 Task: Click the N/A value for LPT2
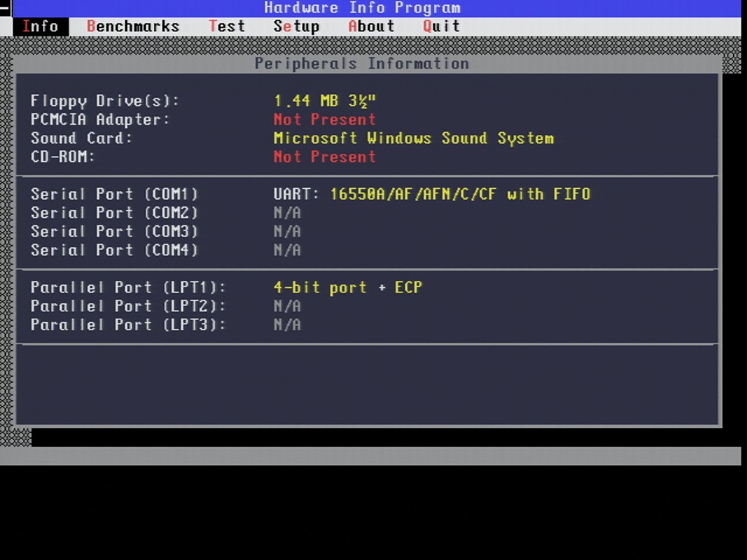tap(287, 306)
